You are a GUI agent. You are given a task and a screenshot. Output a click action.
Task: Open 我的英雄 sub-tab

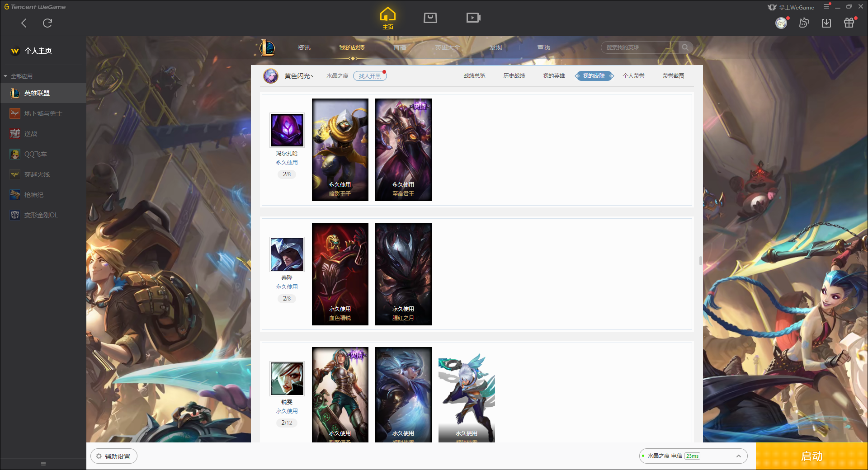pyautogui.click(x=554, y=76)
